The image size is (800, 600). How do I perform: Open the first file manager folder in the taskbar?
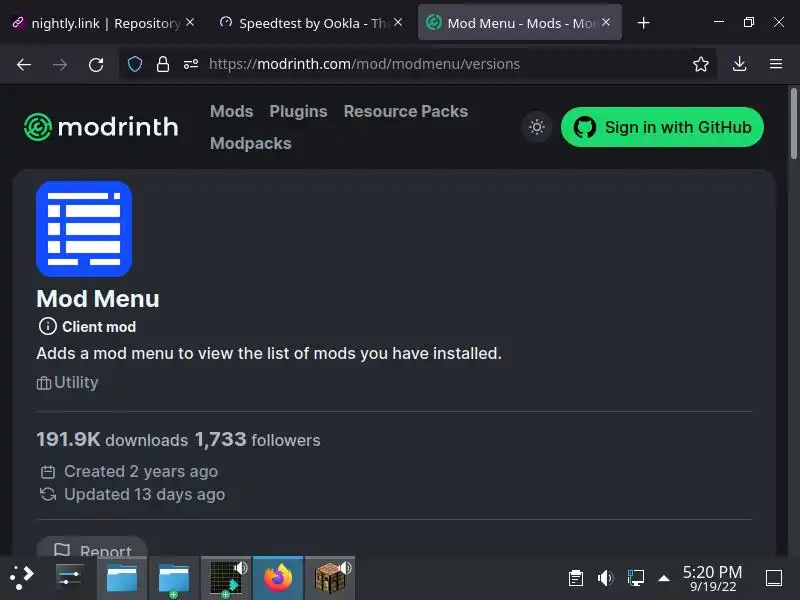[x=122, y=578]
